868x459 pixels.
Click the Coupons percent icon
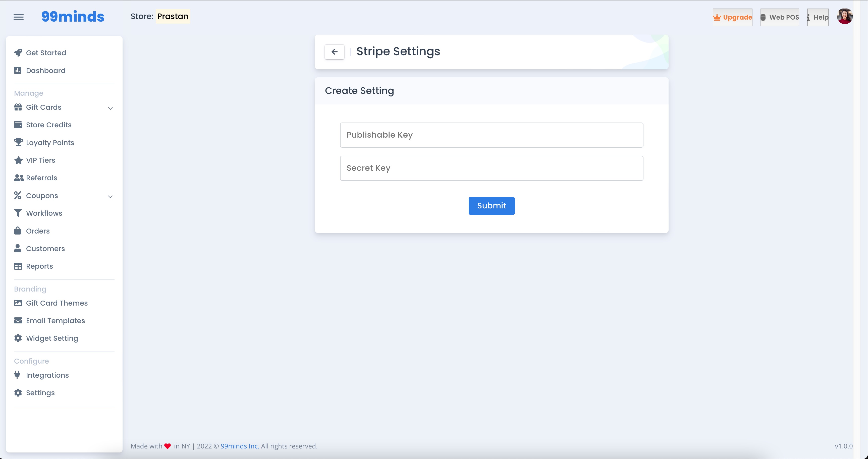point(18,195)
